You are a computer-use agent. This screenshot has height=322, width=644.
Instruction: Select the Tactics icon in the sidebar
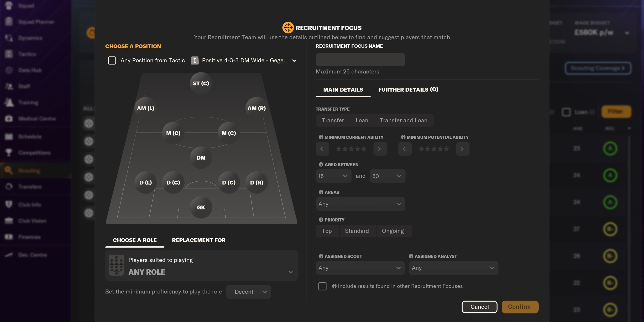(9, 54)
